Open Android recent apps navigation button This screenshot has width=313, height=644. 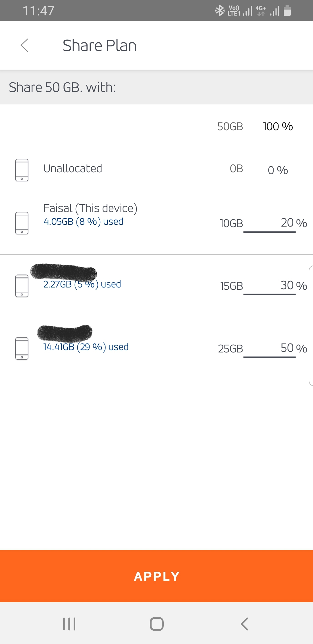pyautogui.click(x=69, y=624)
